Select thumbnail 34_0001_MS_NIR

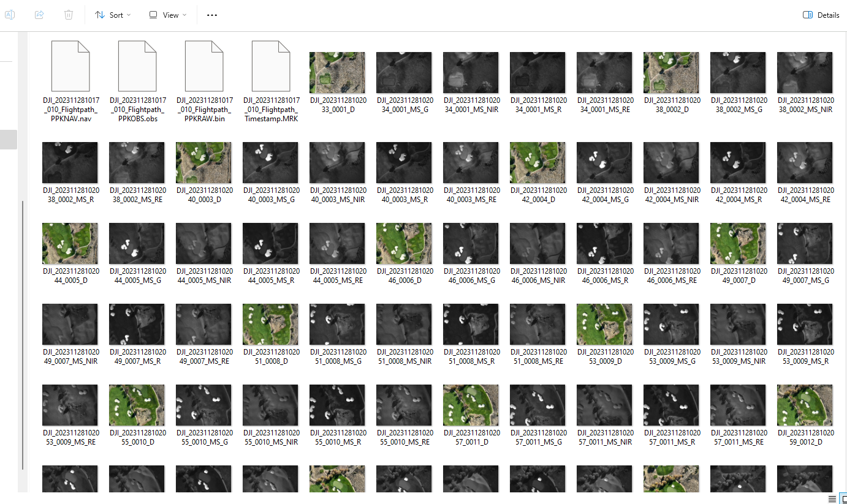click(x=471, y=73)
